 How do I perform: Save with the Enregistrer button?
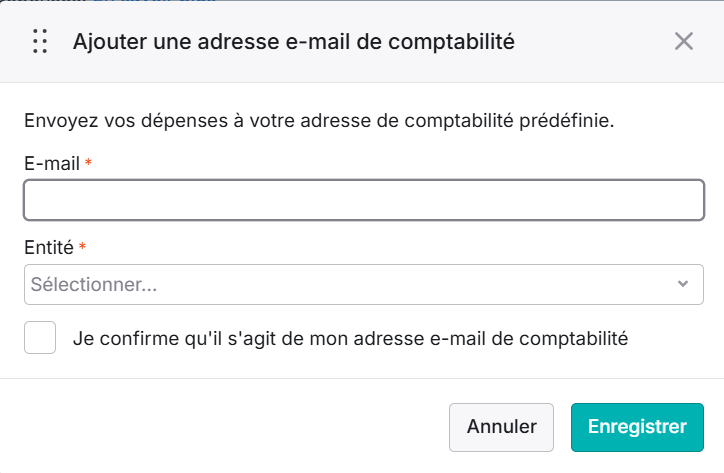point(637,427)
